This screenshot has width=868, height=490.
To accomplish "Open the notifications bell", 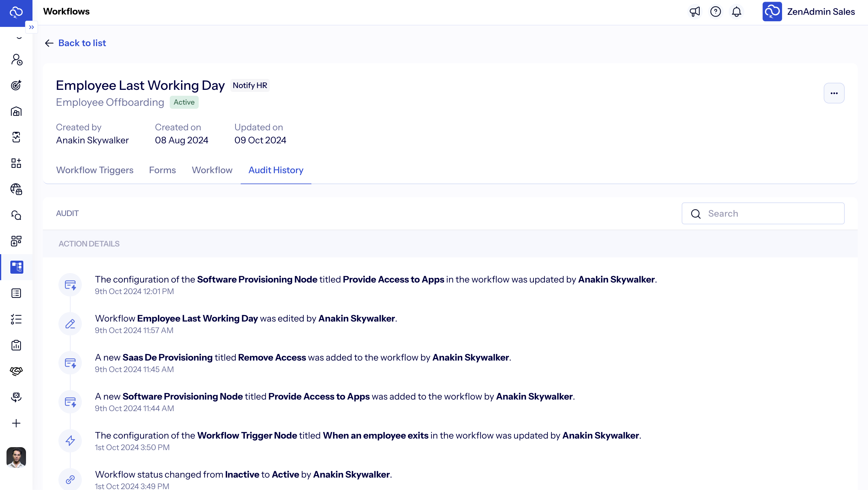I will (x=736, y=12).
